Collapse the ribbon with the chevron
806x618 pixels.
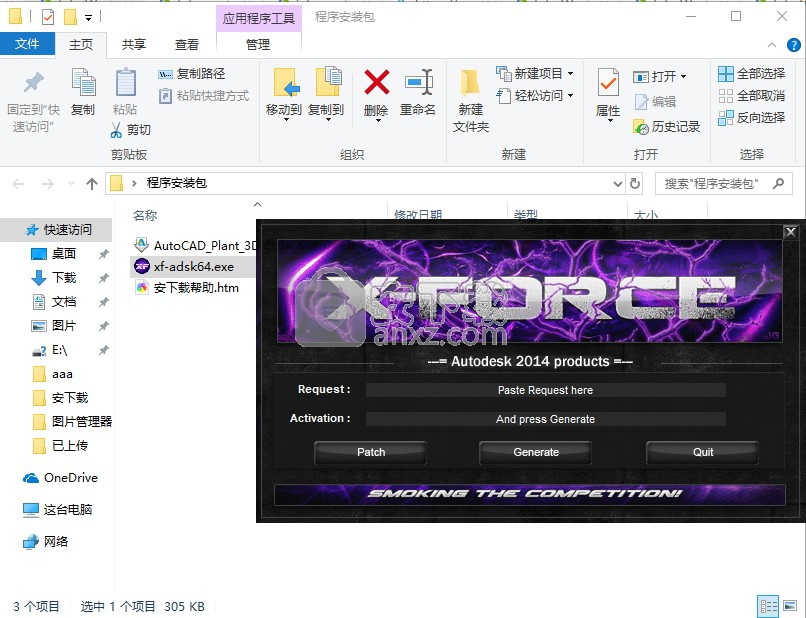(772, 45)
